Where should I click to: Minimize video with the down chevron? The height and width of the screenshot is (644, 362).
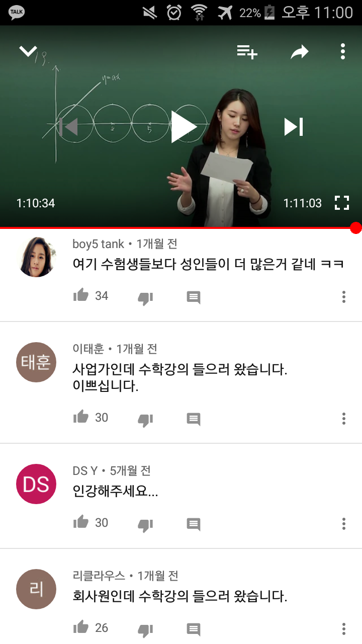pyautogui.click(x=28, y=51)
